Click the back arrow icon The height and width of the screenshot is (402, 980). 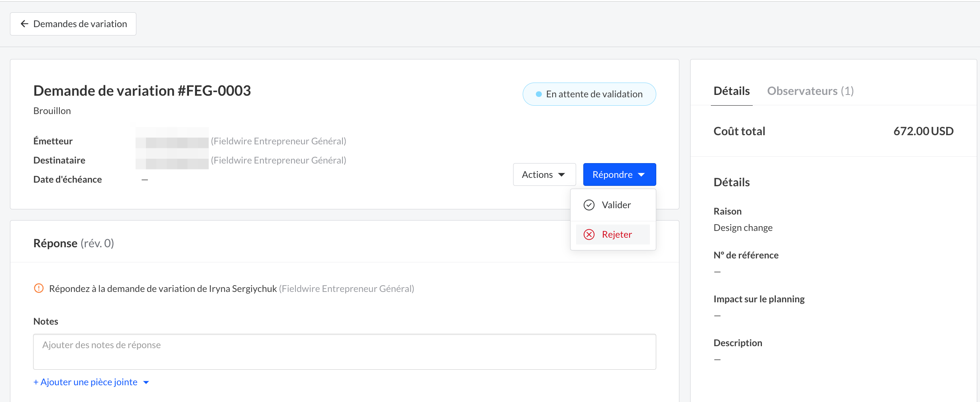point(24,24)
